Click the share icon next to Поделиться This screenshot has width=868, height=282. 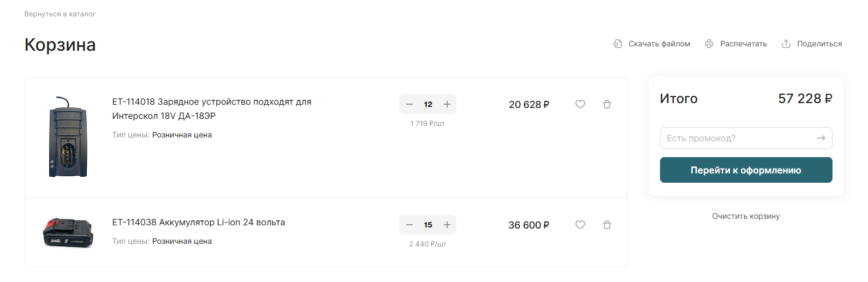786,44
